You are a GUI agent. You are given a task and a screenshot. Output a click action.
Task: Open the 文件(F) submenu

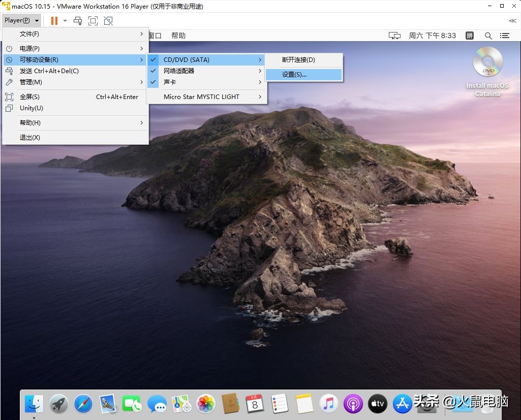click(x=75, y=34)
